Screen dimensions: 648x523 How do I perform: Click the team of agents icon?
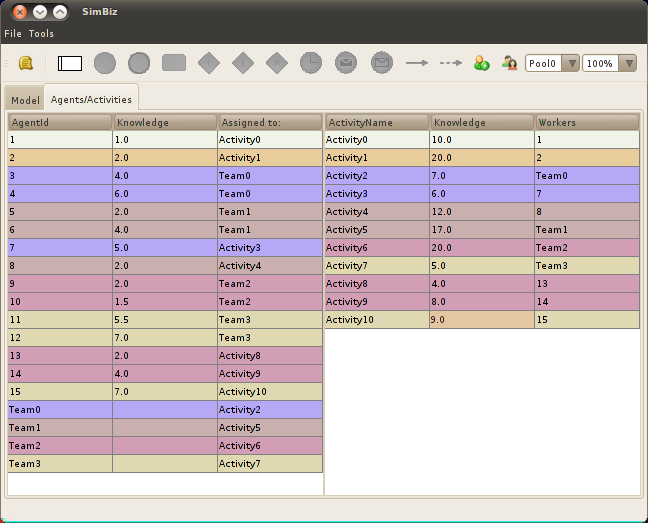click(510, 63)
